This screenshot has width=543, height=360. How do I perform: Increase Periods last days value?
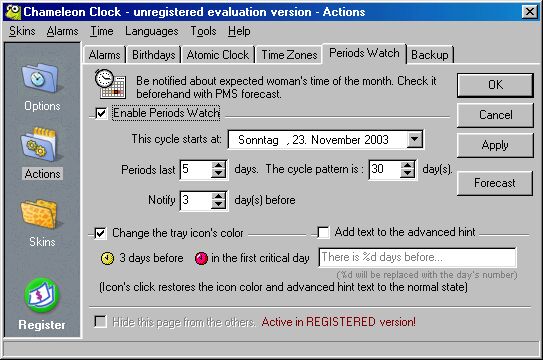pos(218,165)
